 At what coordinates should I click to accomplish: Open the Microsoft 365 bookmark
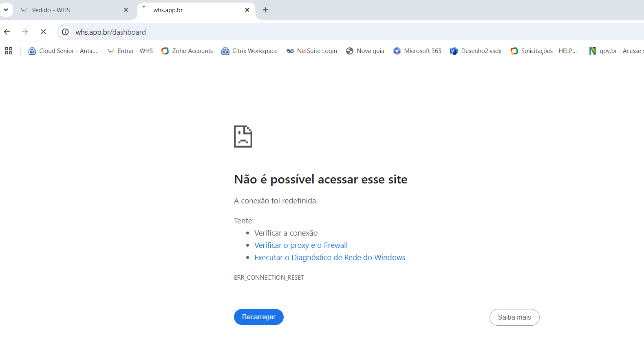point(417,51)
